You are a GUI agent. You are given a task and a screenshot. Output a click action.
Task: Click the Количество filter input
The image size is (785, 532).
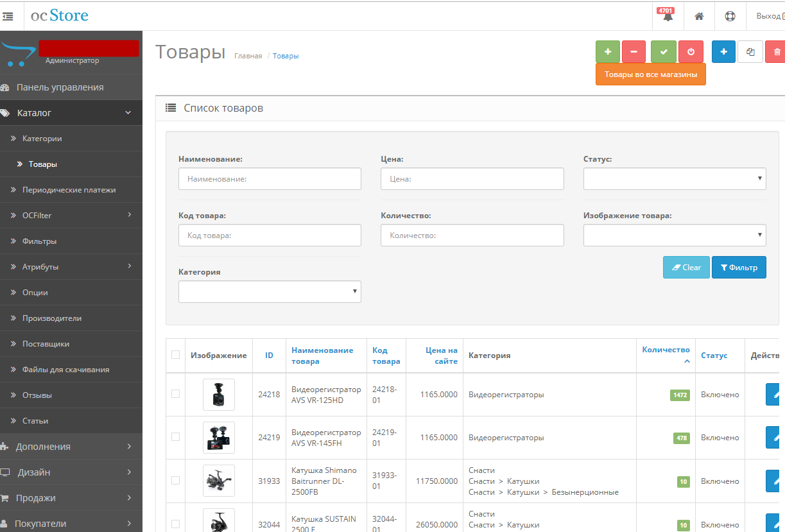click(472, 236)
